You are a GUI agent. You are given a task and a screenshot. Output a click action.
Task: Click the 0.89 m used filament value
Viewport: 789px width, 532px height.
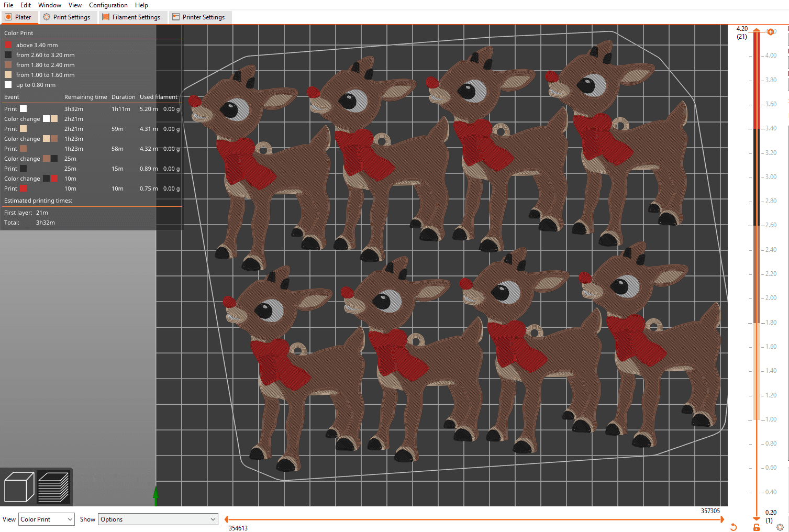pos(149,169)
